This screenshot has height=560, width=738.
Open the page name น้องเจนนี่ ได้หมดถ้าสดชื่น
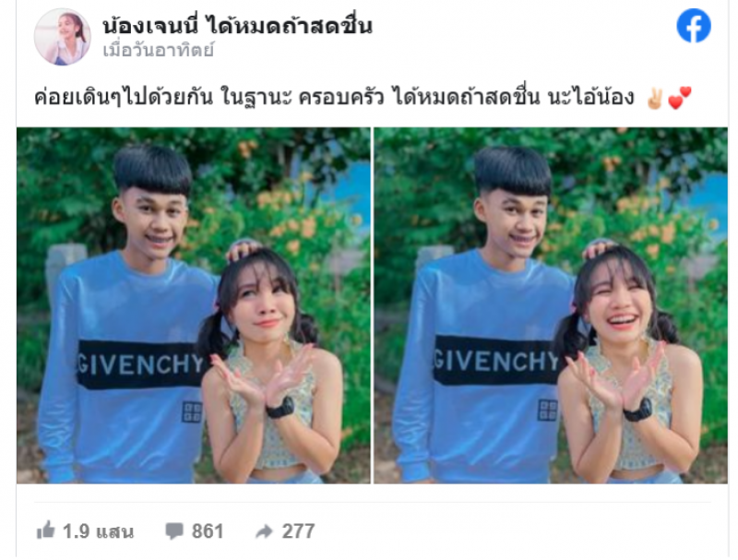click(x=238, y=25)
